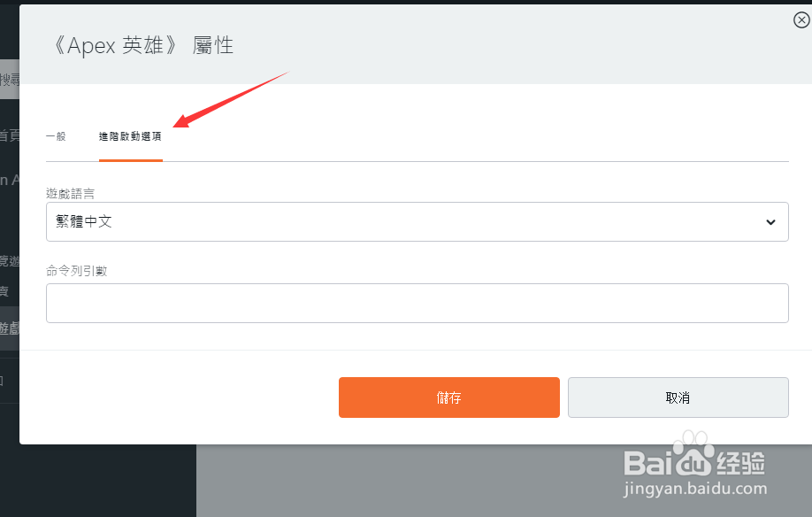The image size is (812, 517).
Task: Select the sidebar item below 競遊
Action: click(x=4, y=291)
